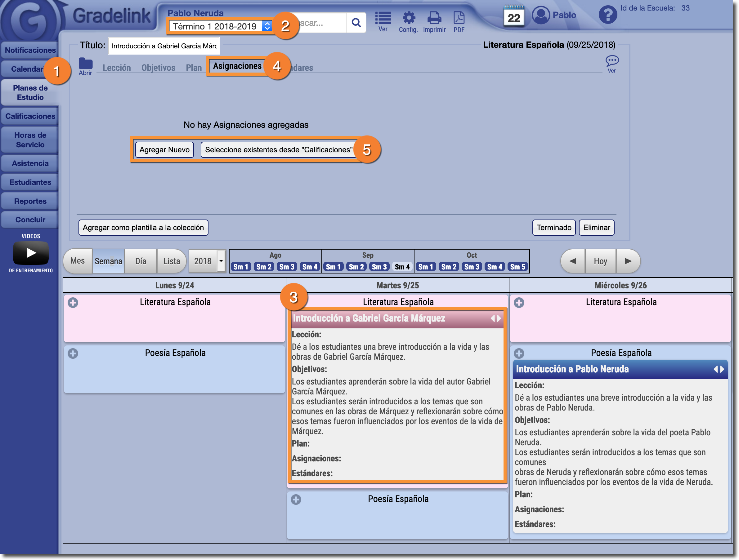Switch calendar to Día view
This screenshot has height=560, width=739.
pos(141,261)
